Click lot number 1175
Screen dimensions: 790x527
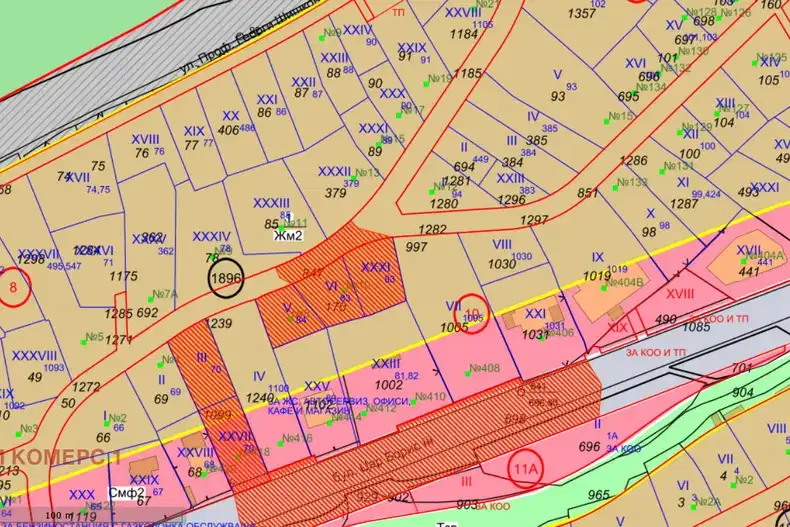click(x=123, y=276)
